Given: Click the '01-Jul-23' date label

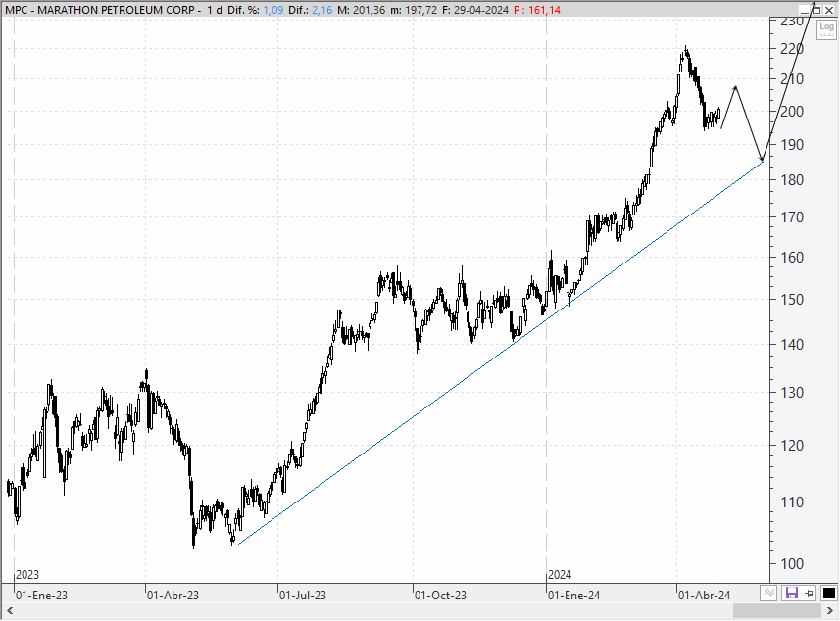Looking at the screenshot, I should pos(303,596).
